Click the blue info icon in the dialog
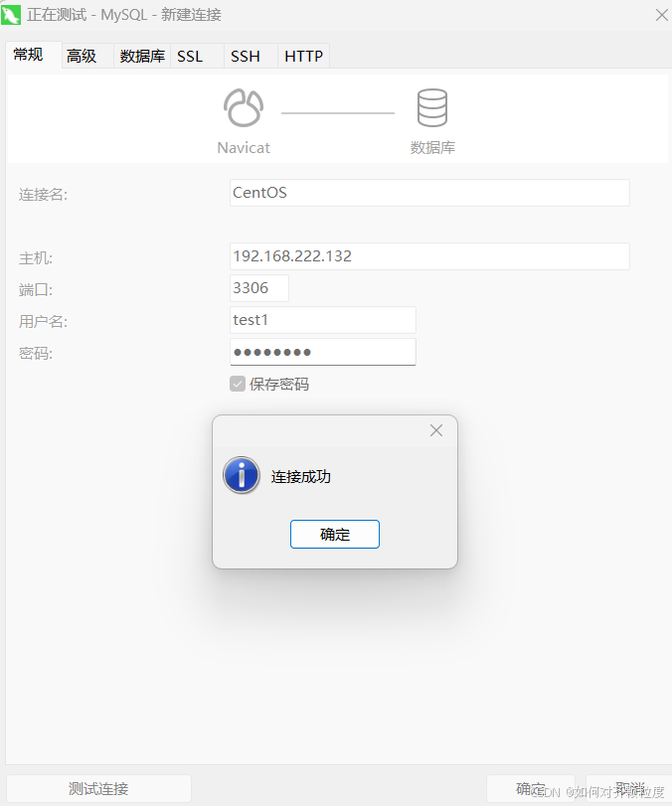This screenshot has height=806, width=672. [x=242, y=475]
